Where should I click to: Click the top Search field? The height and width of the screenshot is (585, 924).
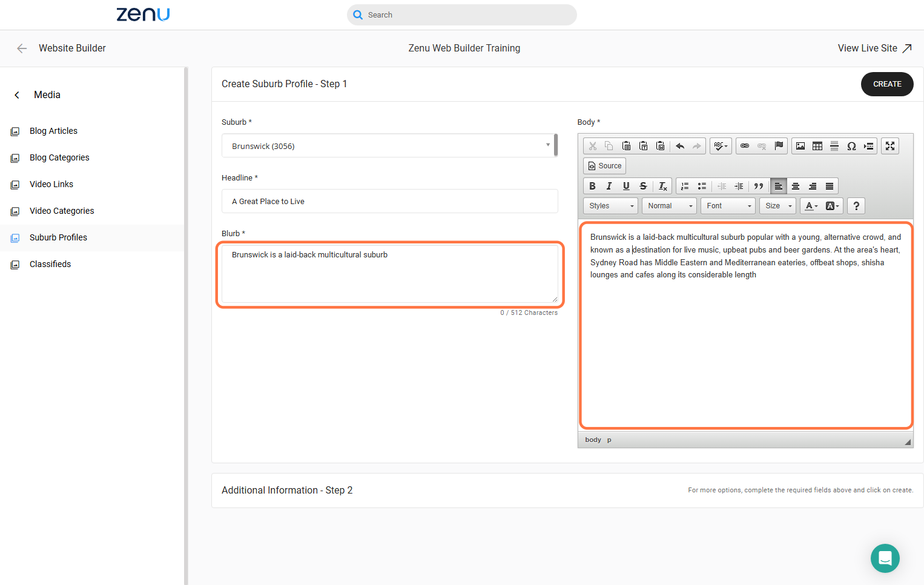click(x=462, y=15)
